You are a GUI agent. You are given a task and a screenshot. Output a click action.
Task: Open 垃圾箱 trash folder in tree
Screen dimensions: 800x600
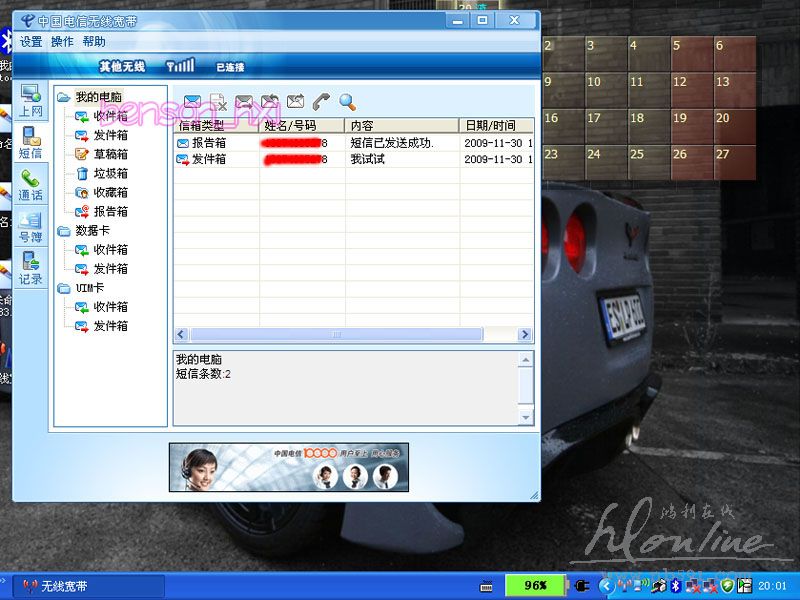110,174
